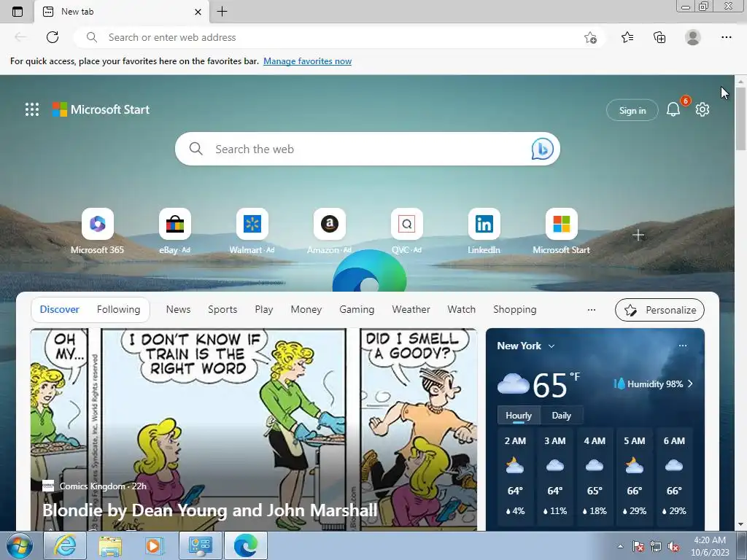The width and height of the screenshot is (747, 560).
Task: Select the Hourly forecast toggle
Action: 519,415
